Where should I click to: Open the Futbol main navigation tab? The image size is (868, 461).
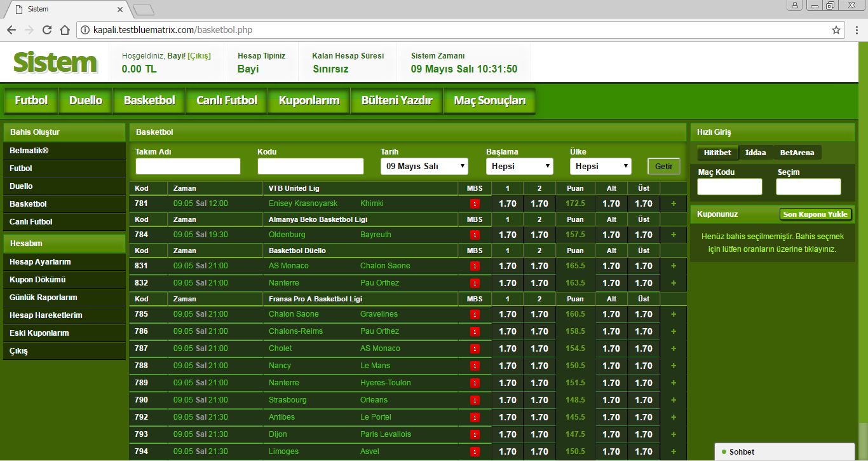pyautogui.click(x=31, y=100)
